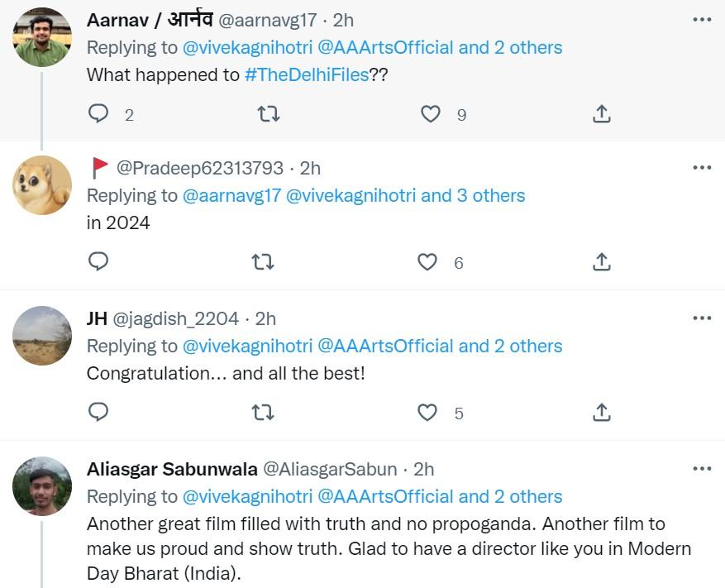Click the retweet icon on Pradeep's reply

click(264, 262)
